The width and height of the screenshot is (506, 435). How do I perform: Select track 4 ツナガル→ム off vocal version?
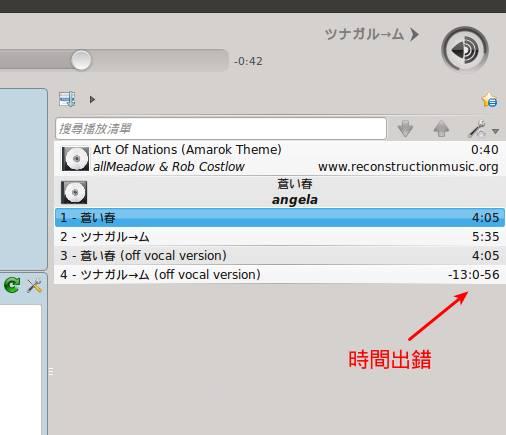(x=280, y=275)
